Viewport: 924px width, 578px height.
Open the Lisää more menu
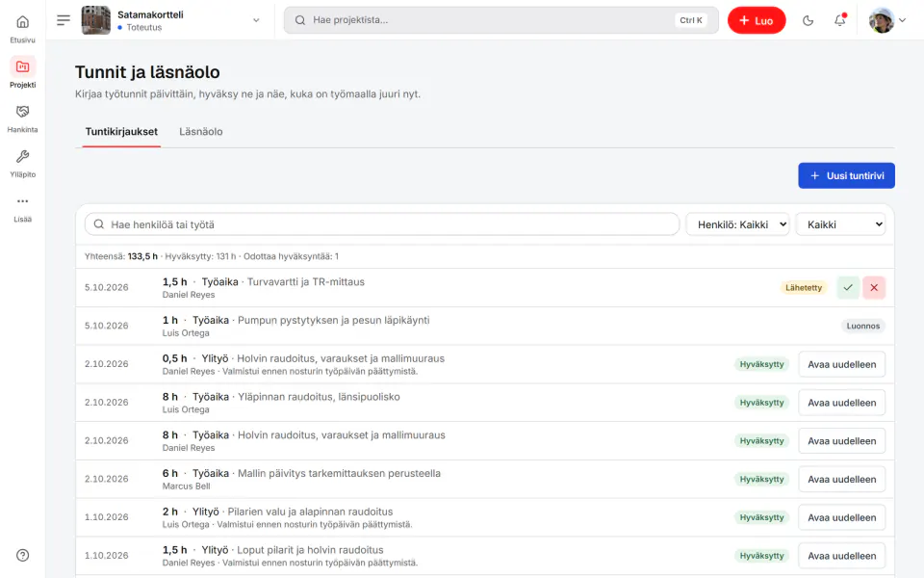22,208
